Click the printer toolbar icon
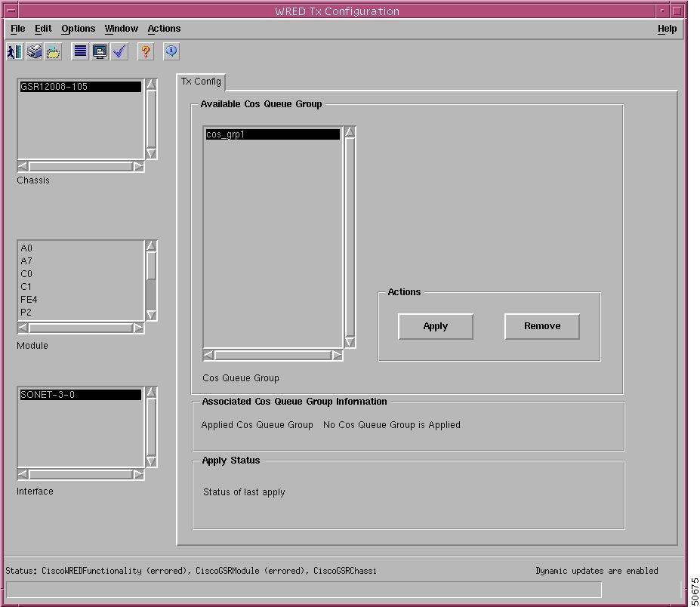The image size is (700, 607). pos(35,52)
